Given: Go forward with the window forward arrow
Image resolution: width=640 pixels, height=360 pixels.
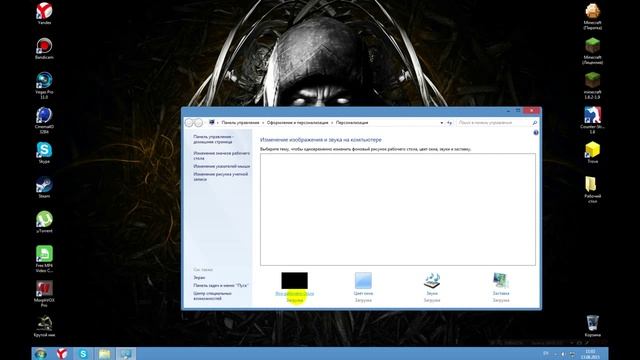Looking at the screenshot, I should point(198,122).
